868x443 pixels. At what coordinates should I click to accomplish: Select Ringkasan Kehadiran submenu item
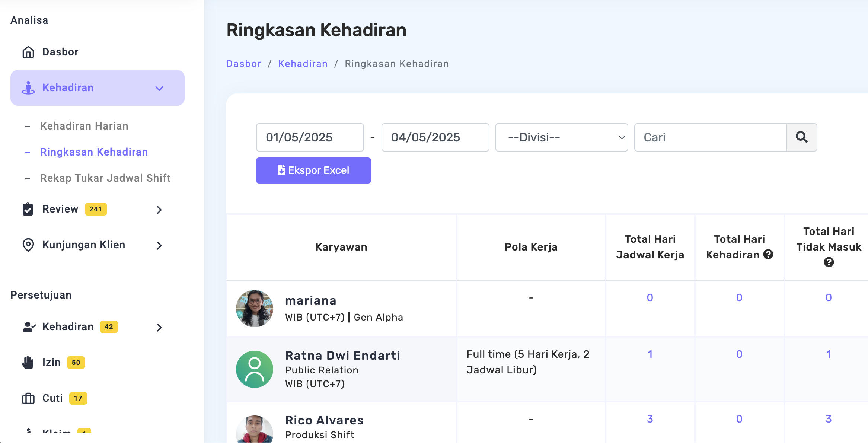(94, 152)
